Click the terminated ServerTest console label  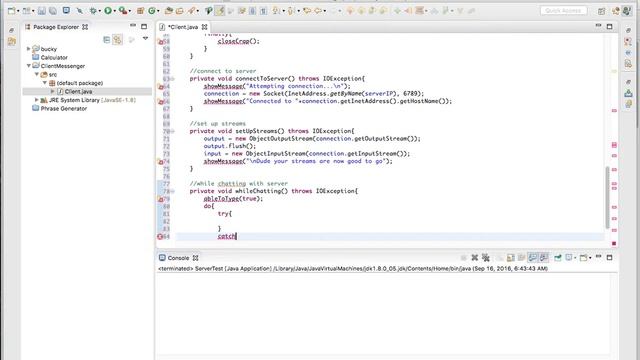pos(353,269)
